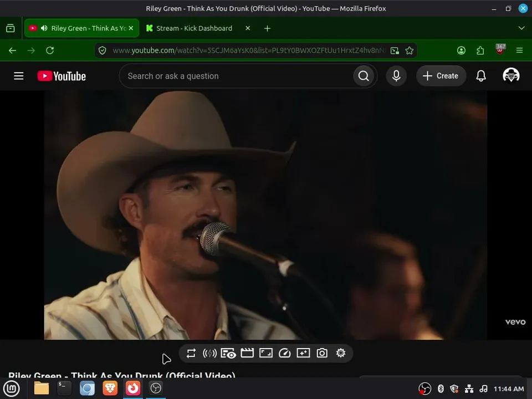This screenshot has width=532, height=399.
Task: Launch Terminal from the taskbar
Action: point(64,388)
